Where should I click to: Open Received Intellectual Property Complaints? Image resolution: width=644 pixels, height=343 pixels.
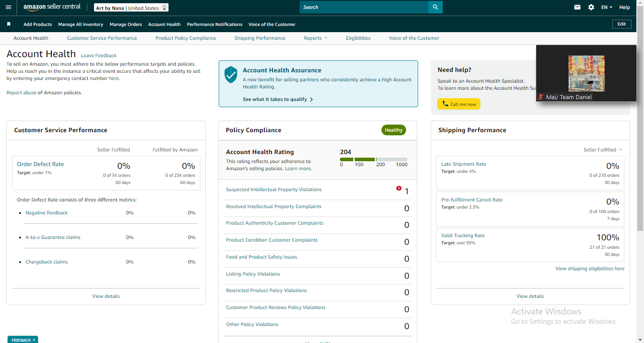(274, 206)
